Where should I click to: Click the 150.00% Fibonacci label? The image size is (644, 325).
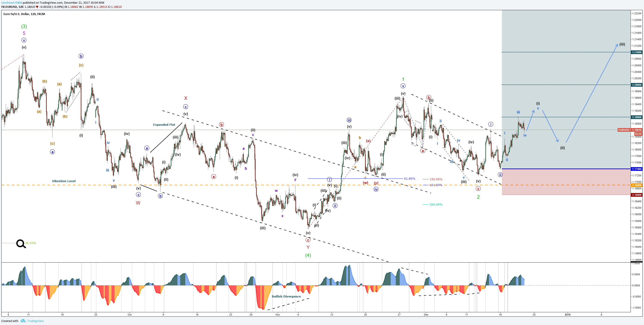(x=436, y=179)
